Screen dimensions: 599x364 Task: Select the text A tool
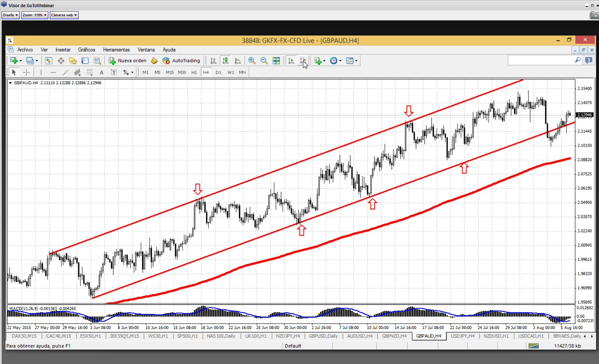(102, 72)
